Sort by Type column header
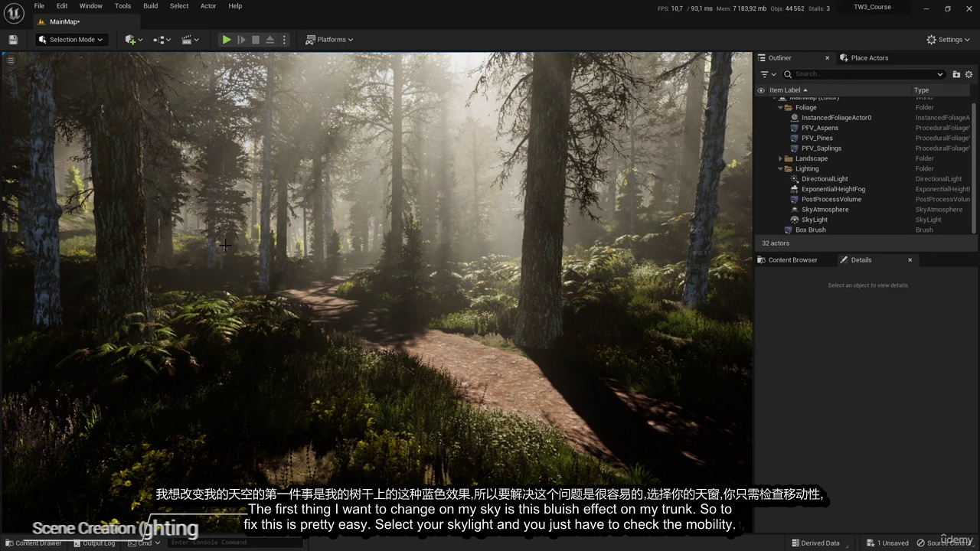 pos(921,90)
